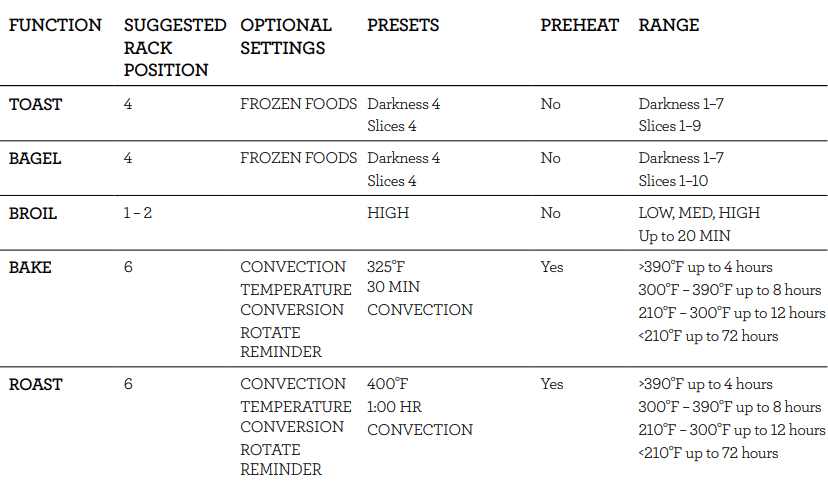Select the BAKE function row label
This screenshot has height=482, width=828.
coord(31,267)
